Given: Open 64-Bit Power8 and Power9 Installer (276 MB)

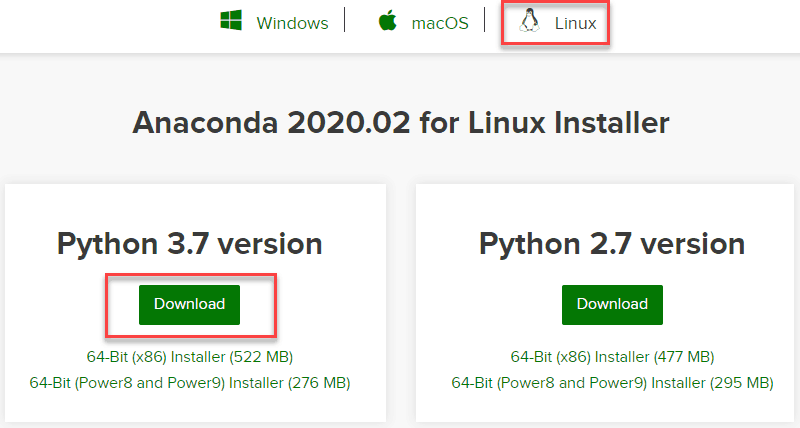Looking at the screenshot, I should tap(190, 383).
